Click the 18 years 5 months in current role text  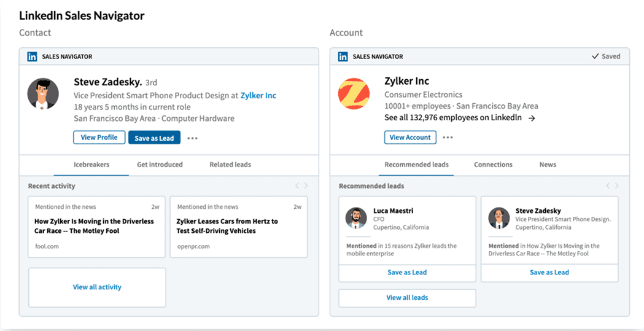pos(132,107)
